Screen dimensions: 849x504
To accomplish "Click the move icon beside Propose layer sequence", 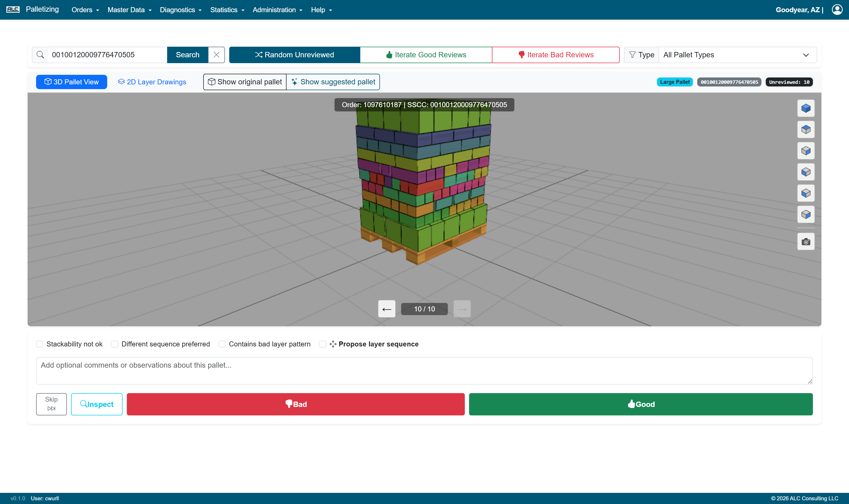I will click(x=333, y=344).
